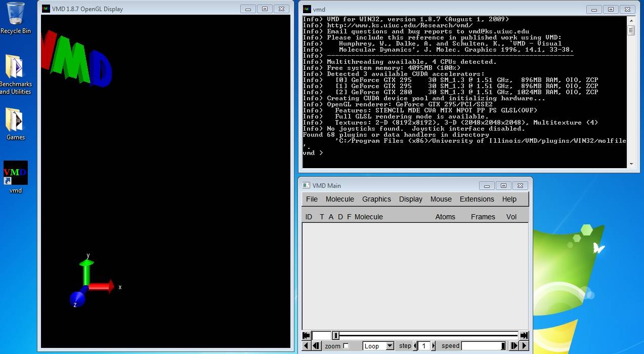Screen dimensions: 644x354
Task: Open the Display menu
Action: click(x=411, y=199)
